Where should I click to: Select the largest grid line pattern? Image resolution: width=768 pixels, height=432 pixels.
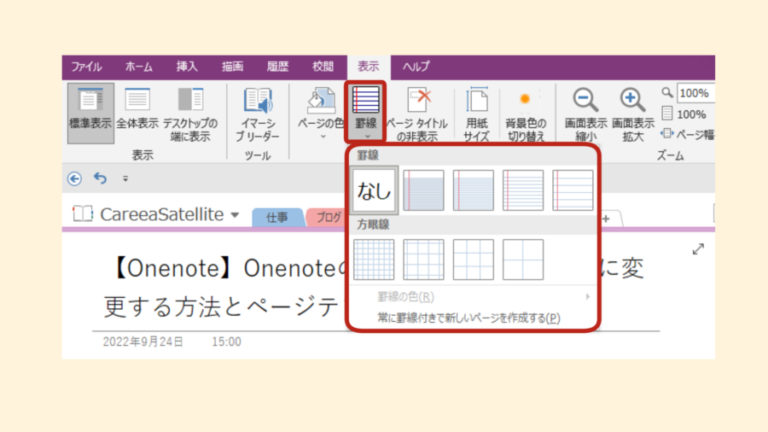click(523, 260)
